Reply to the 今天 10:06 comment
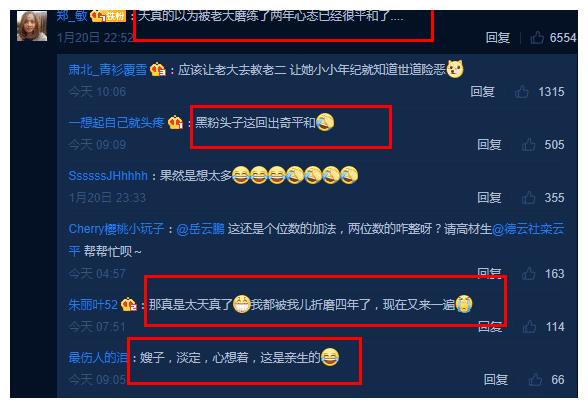This screenshot has width=588, height=408. coord(482,92)
